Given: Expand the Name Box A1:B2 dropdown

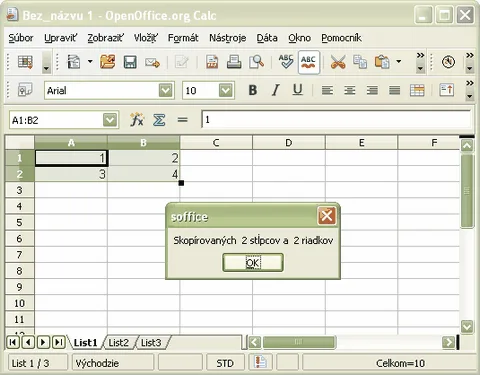Looking at the screenshot, I should click(110, 120).
